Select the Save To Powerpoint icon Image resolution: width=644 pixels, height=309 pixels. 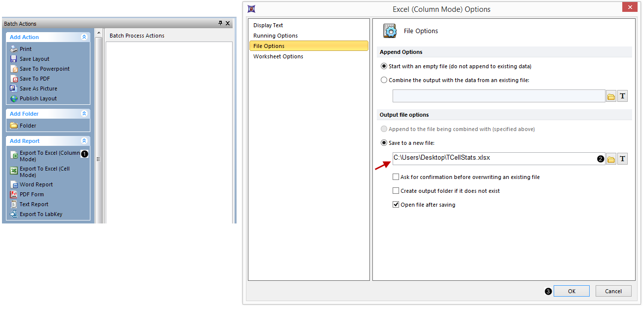(x=14, y=69)
